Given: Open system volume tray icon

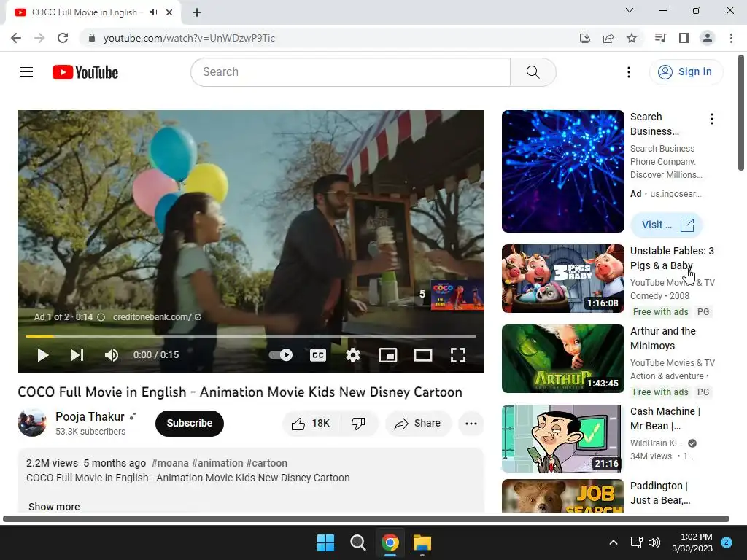Looking at the screenshot, I should 654,542.
